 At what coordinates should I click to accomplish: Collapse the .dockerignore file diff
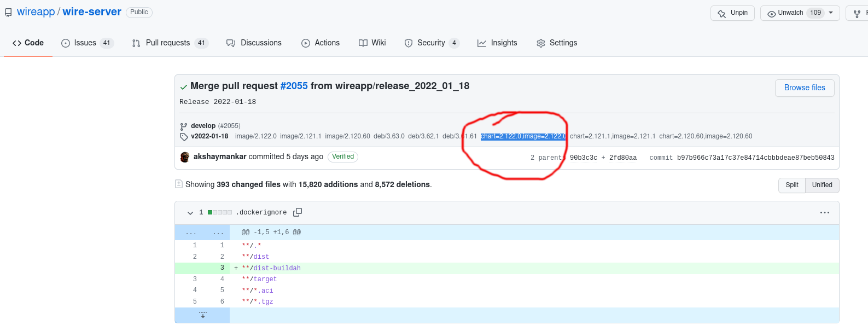point(190,213)
